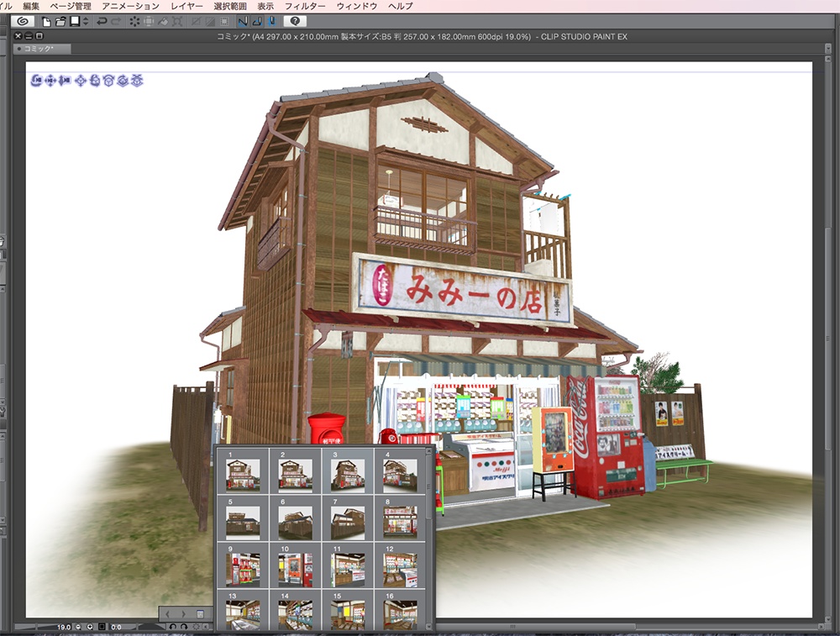Create a new canvas with the New file icon
The height and width of the screenshot is (636, 840).
(45, 21)
